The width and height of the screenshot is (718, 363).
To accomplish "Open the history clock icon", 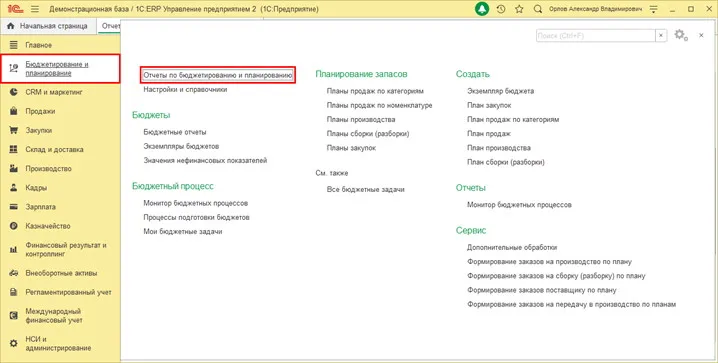I will point(501,9).
